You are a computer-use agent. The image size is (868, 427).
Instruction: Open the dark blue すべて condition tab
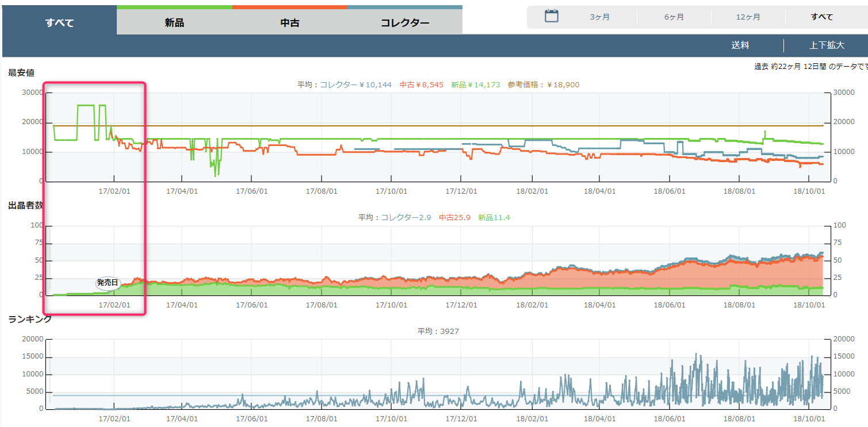pos(60,23)
